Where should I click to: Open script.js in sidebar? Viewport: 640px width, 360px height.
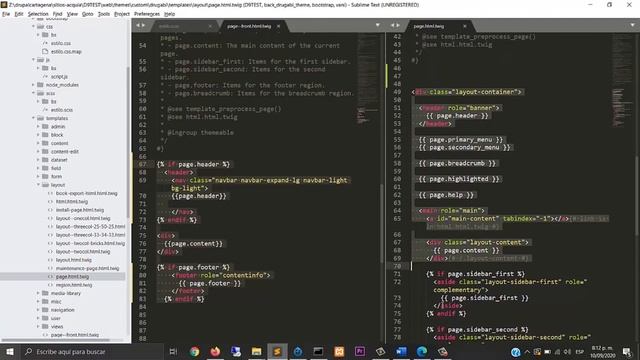coord(59,77)
